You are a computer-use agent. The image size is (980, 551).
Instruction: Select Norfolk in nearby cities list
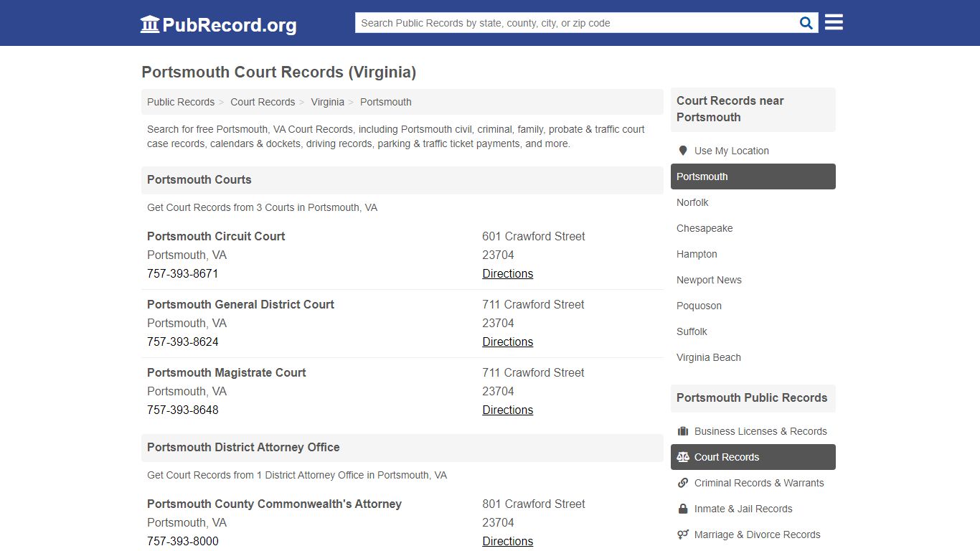753,202
